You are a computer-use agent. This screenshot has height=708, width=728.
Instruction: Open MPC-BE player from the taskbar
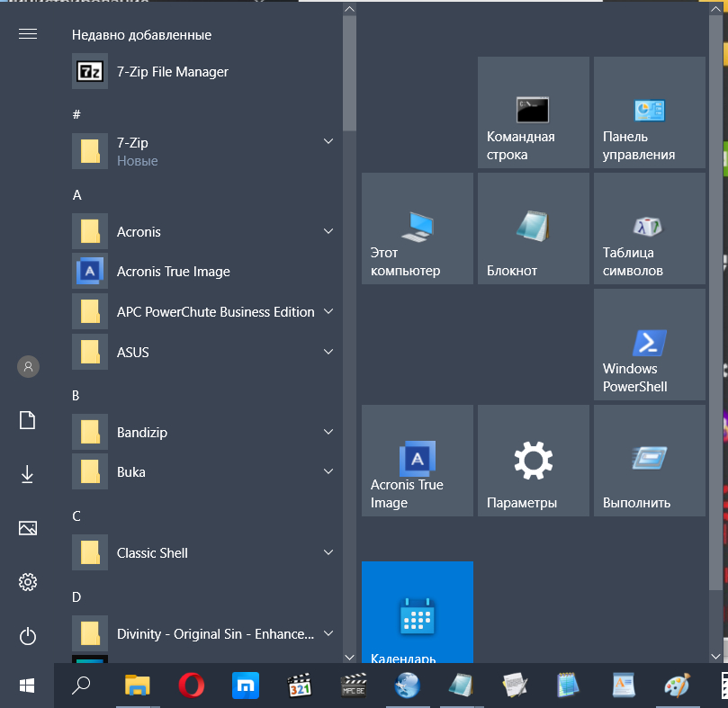point(354,686)
